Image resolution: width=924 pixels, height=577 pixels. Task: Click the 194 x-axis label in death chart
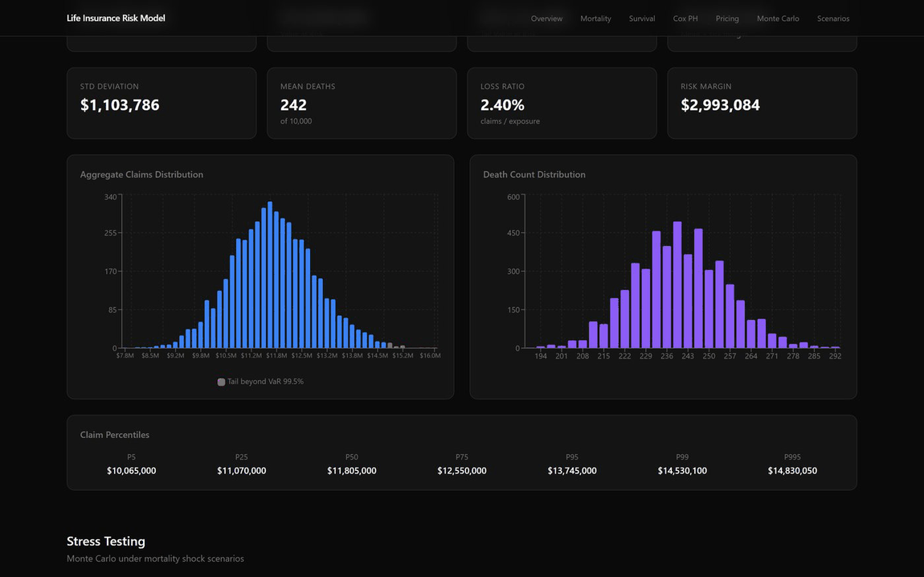(541, 356)
